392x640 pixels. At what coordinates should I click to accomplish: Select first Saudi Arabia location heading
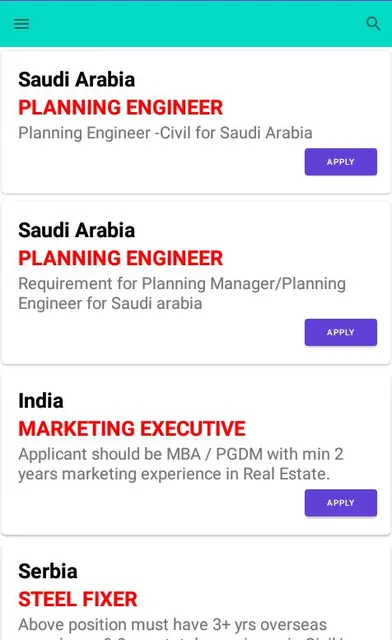(76, 80)
